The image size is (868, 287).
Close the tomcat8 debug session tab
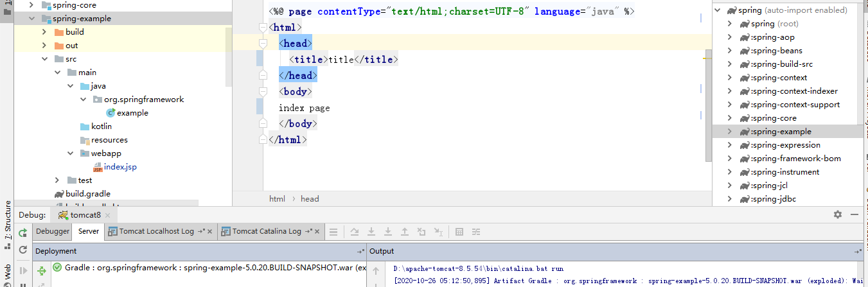(x=107, y=215)
